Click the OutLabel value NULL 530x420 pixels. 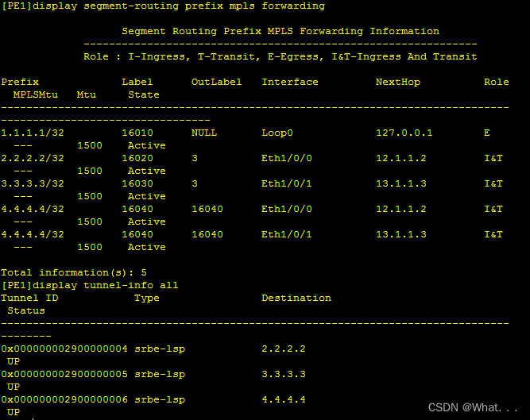[x=204, y=133]
